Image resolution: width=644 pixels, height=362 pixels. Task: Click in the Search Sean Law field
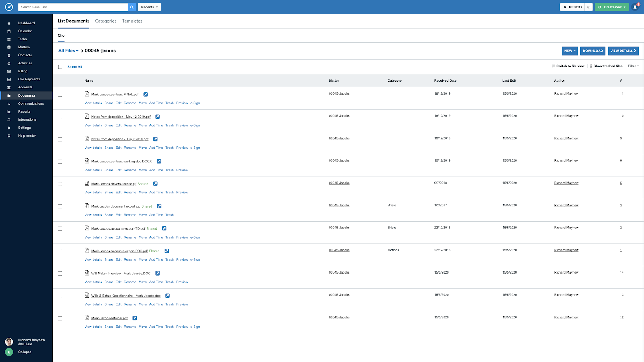(x=73, y=7)
